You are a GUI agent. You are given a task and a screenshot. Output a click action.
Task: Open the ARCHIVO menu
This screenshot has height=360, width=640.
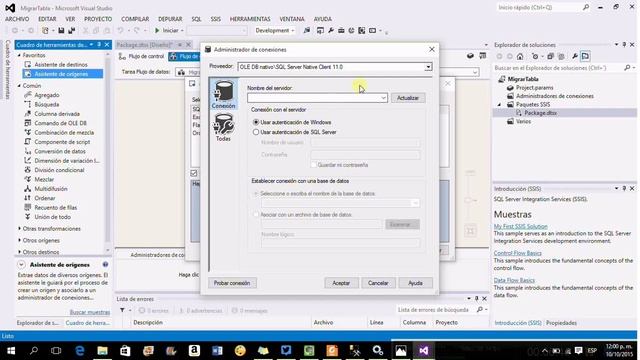(17, 19)
